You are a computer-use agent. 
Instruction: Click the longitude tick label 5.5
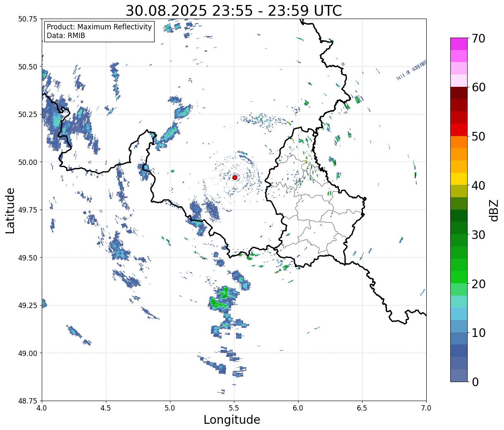click(234, 408)
